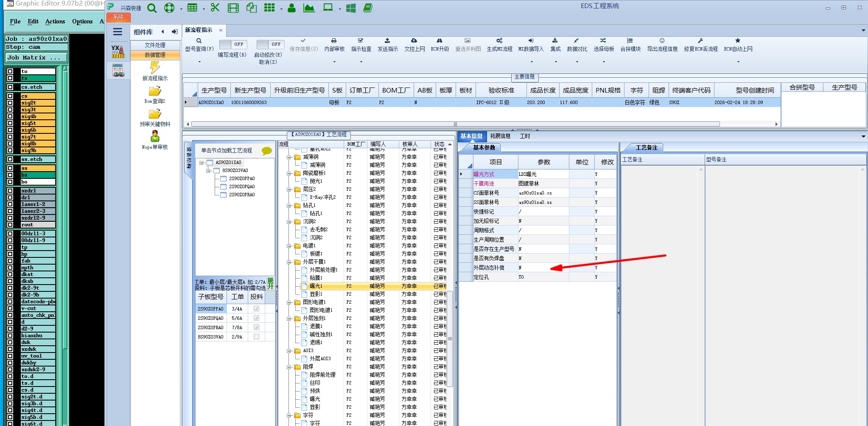Click 指示检查 in the ribbon
The height and width of the screenshot is (426, 868).
pyautogui.click(x=361, y=45)
